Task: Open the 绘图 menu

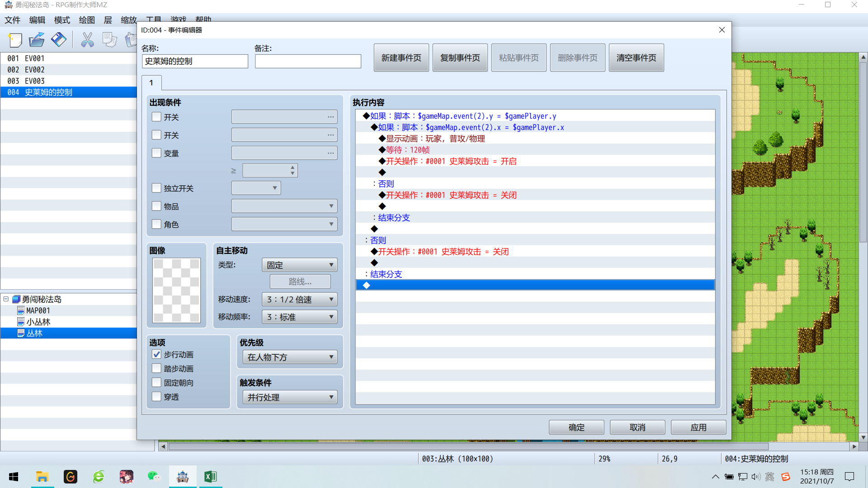Action: (87, 20)
